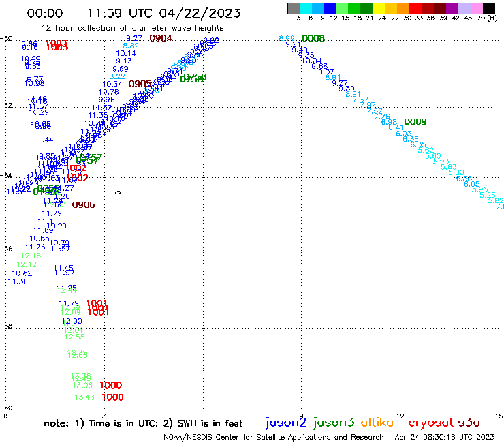The image size is (504, 443).
Task: Click the '13.06' wave height value
Action: [x=82, y=386]
